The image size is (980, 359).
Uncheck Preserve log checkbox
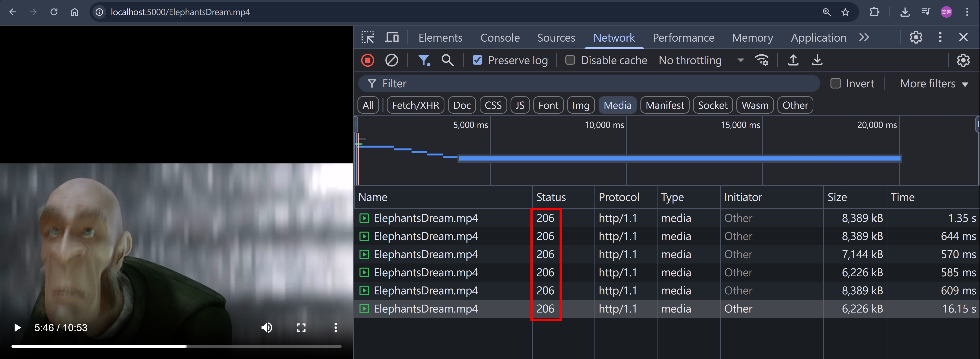click(x=477, y=60)
